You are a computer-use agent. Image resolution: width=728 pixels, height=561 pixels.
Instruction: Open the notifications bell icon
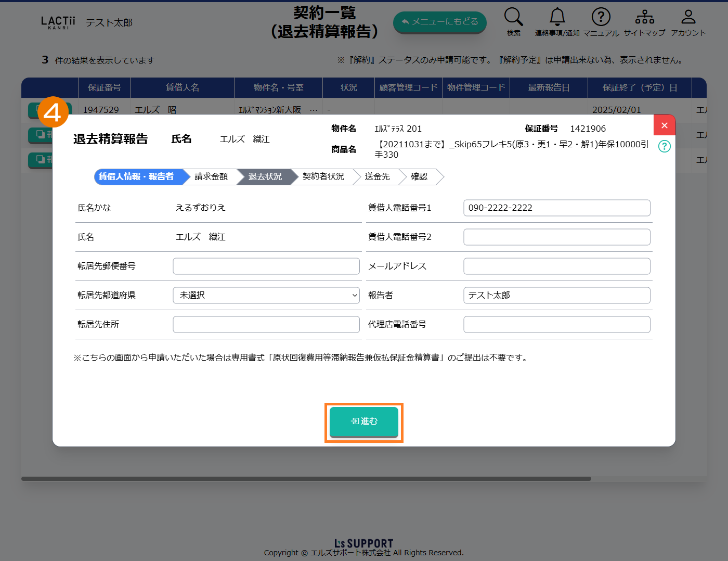tap(557, 17)
